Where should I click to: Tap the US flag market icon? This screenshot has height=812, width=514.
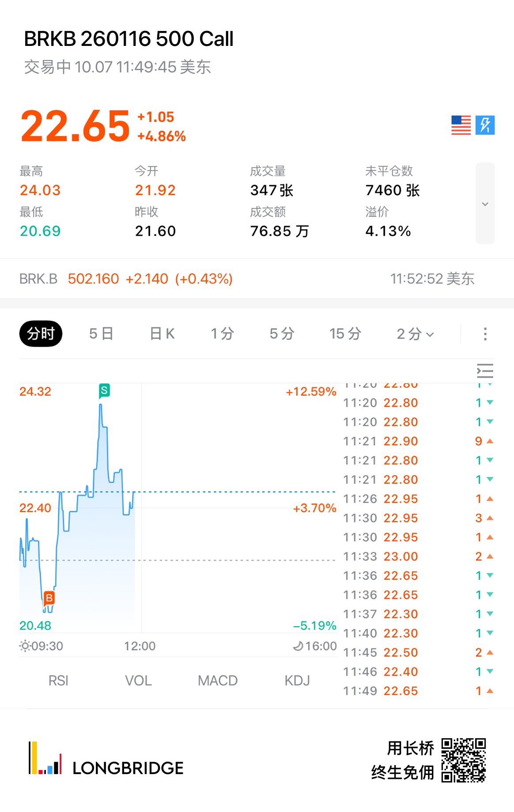(x=461, y=125)
